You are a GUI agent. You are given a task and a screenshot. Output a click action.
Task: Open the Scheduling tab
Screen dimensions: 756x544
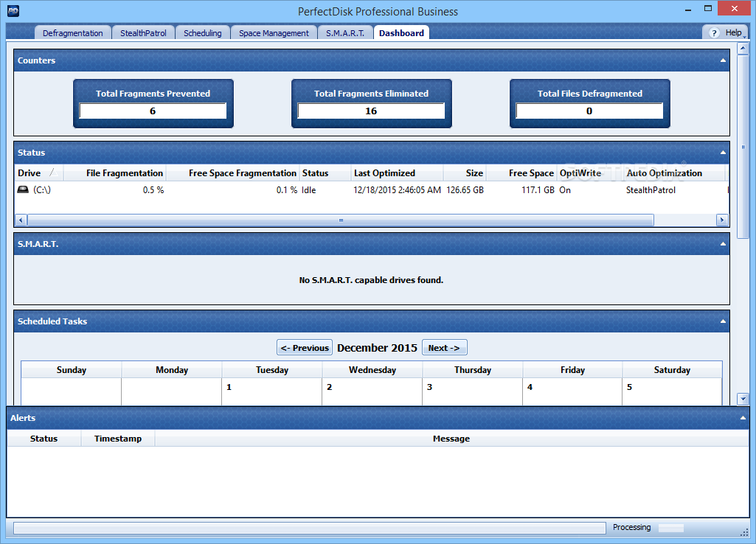click(x=203, y=32)
